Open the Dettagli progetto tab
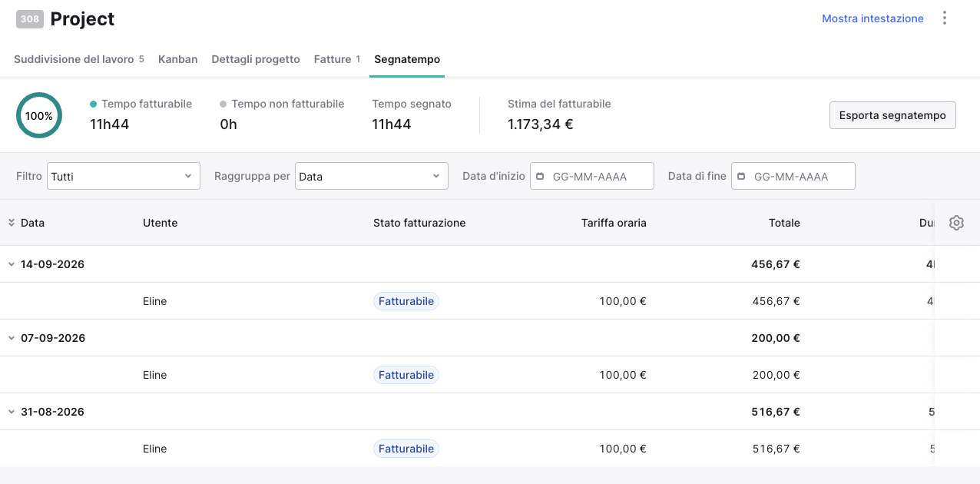The width and height of the screenshot is (980, 484). click(x=256, y=59)
